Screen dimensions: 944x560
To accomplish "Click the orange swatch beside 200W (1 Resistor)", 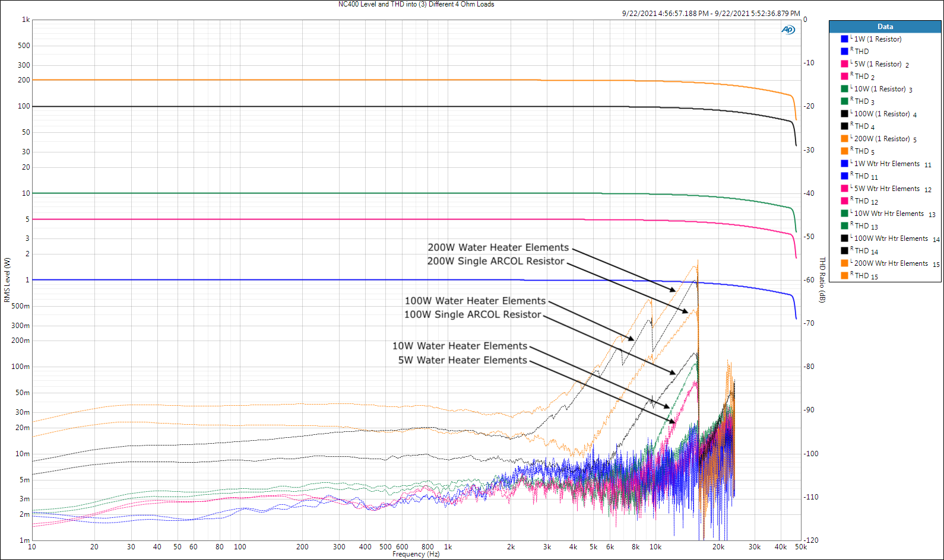I will 844,138.
